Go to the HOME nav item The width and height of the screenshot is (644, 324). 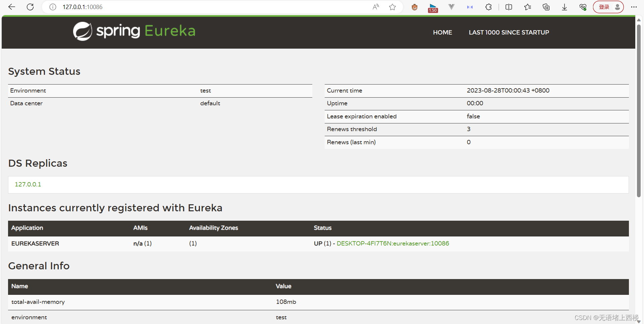[442, 33]
